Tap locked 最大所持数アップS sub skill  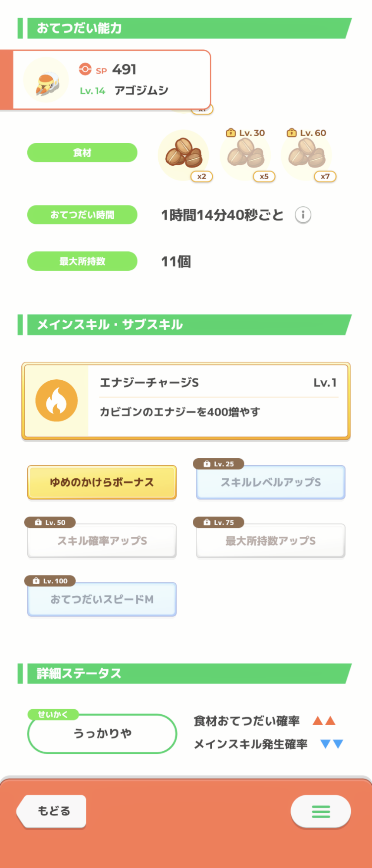(270, 541)
